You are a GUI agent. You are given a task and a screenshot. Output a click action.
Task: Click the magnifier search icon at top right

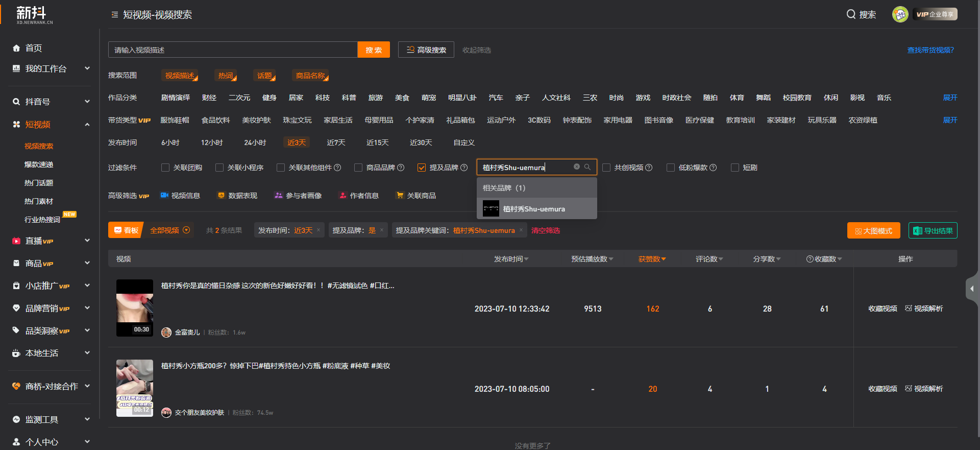[x=851, y=14]
